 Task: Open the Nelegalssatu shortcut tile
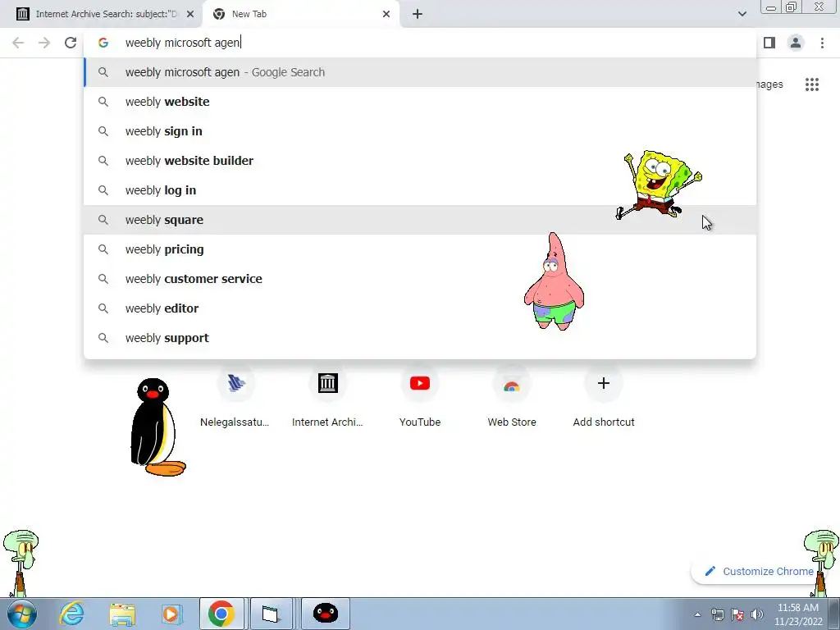[x=235, y=398]
